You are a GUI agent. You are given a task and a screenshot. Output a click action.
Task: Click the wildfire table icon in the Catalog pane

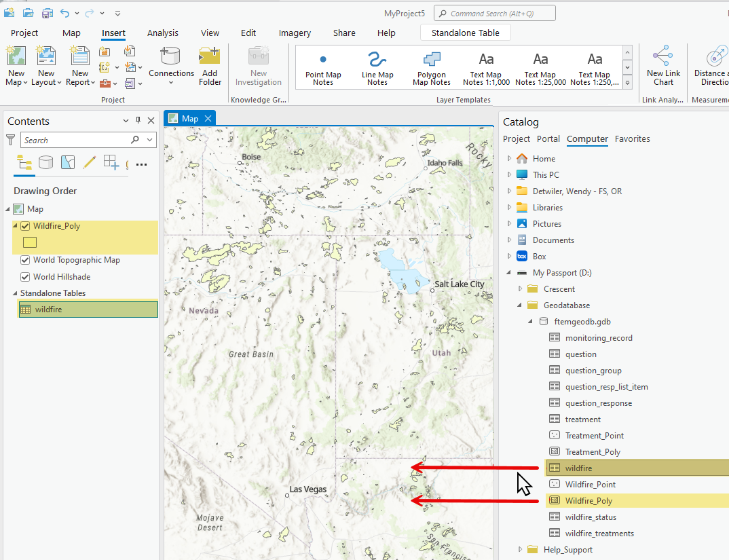pyautogui.click(x=554, y=468)
